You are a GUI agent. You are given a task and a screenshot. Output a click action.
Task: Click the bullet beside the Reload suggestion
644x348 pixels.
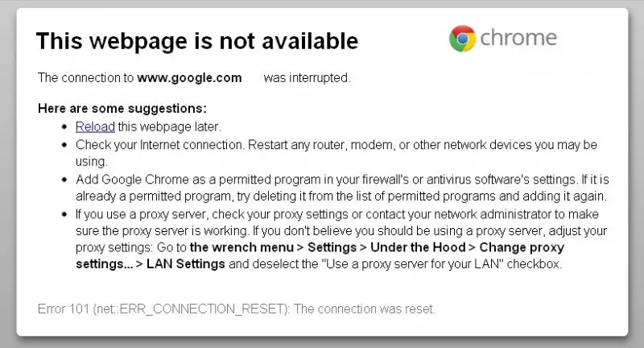click(x=65, y=127)
